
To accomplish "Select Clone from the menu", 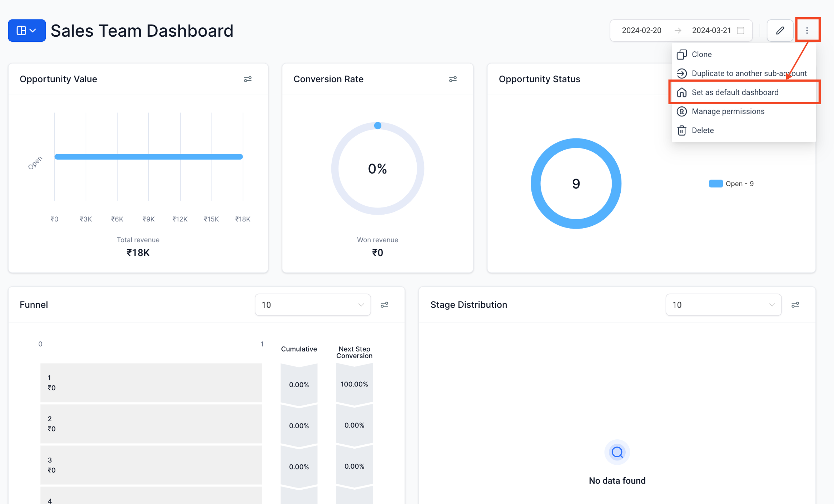I will pyautogui.click(x=743, y=54).
